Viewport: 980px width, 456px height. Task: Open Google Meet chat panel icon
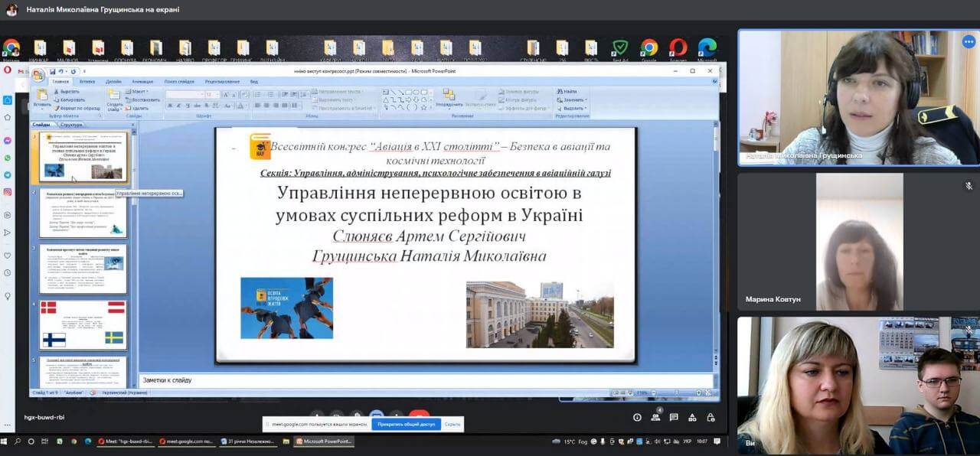pos(674,417)
